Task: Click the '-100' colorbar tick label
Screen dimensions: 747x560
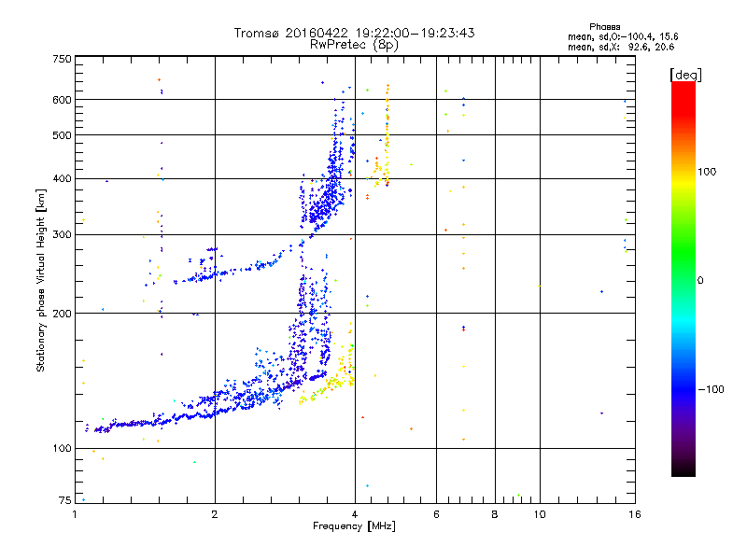Action: [x=712, y=389]
